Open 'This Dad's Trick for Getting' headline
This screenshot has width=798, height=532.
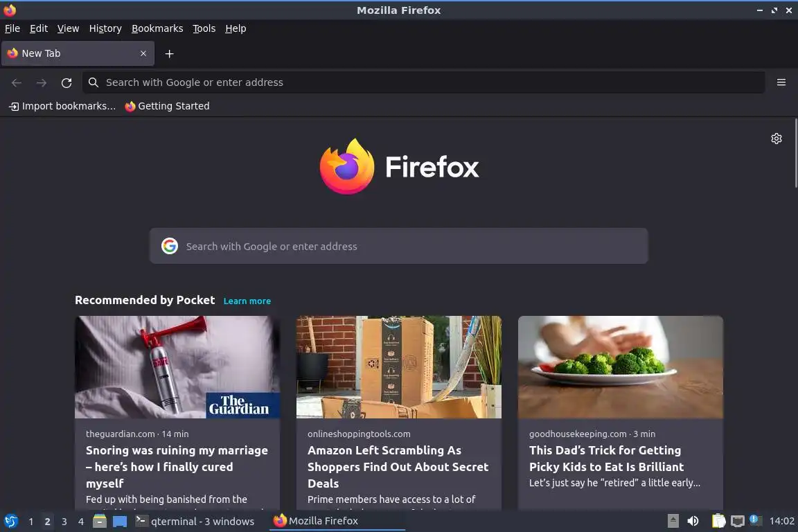[606, 459]
